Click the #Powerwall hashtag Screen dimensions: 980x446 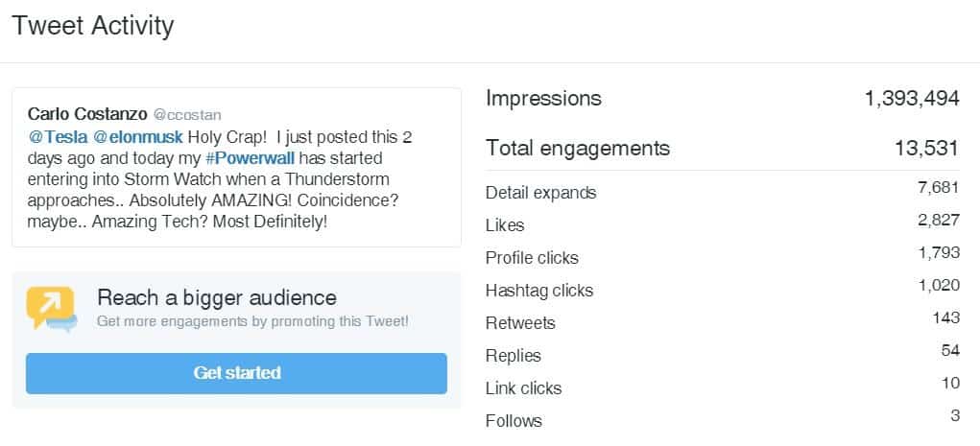pos(250,158)
